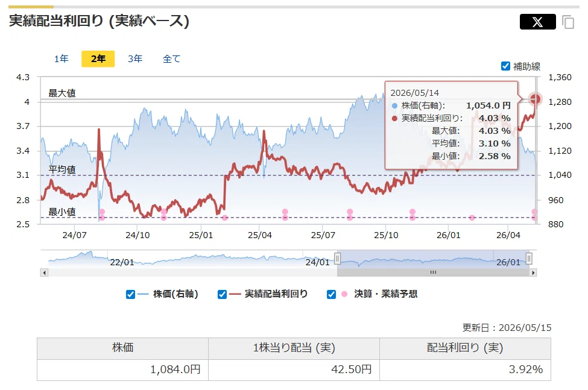The height and width of the screenshot is (390, 588).
Task: Uncheck the 株価(右軸) series checkbox
Action: click(x=130, y=295)
